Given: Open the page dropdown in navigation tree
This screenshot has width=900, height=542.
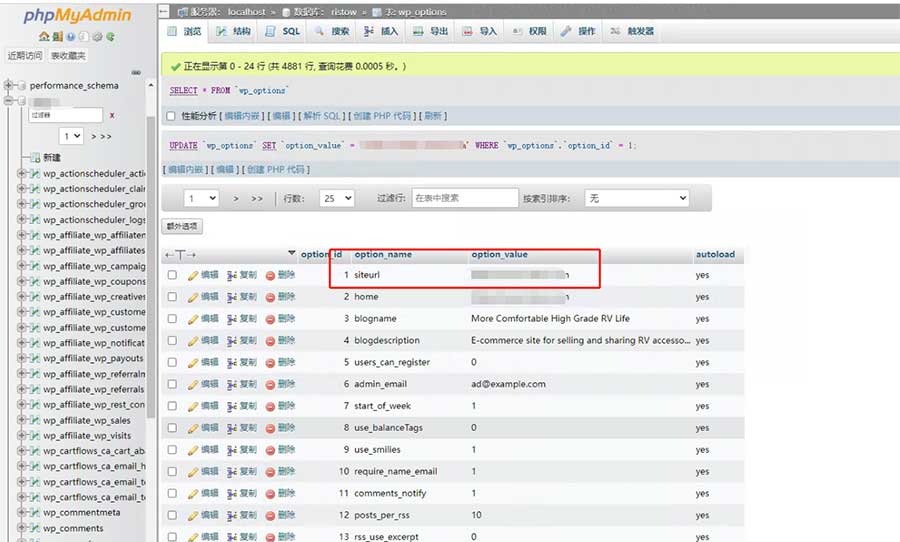Looking at the screenshot, I should tap(71, 136).
